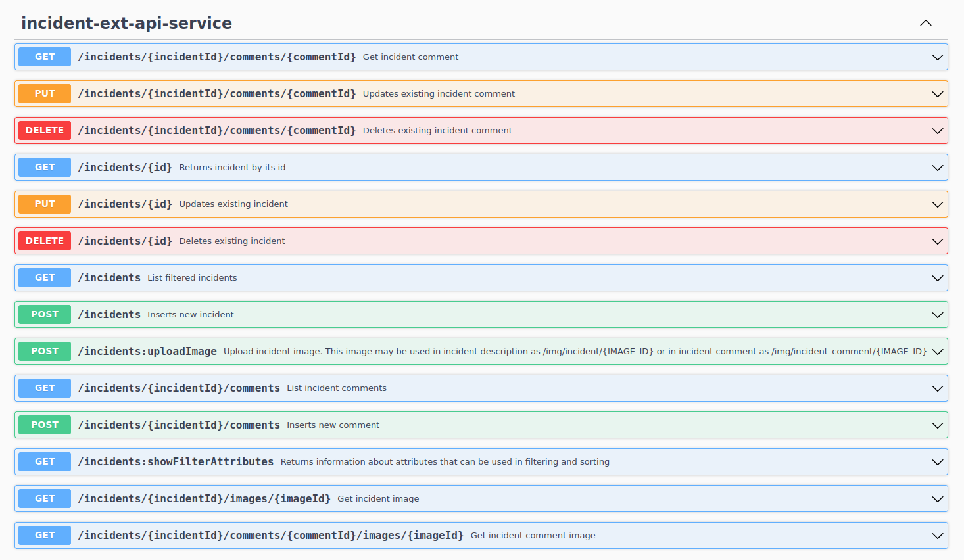
Task: Click GET badge for Returns incident by id
Action: pos(45,168)
